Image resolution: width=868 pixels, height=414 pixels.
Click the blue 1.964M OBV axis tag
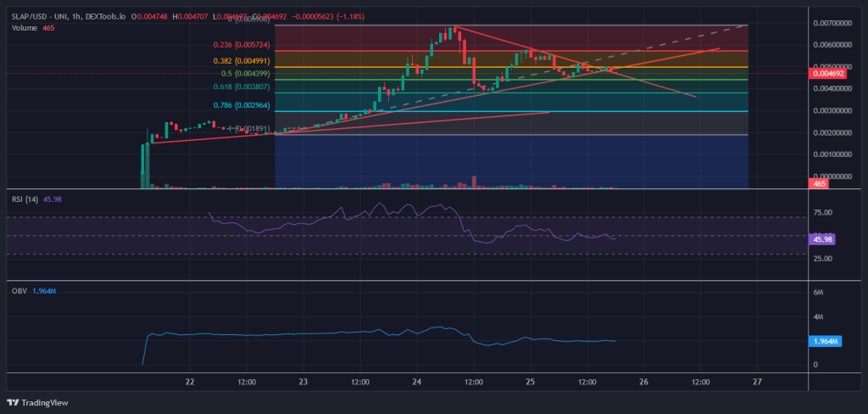click(x=826, y=341)
